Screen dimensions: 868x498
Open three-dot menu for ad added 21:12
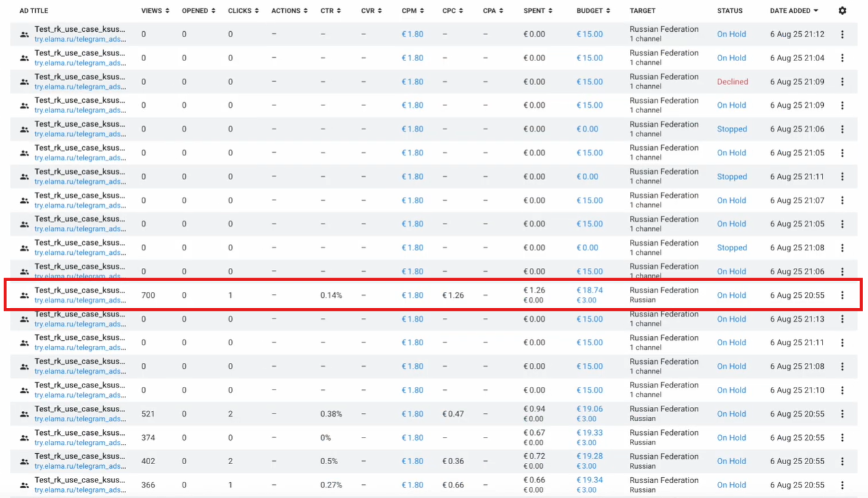(842, 34)
